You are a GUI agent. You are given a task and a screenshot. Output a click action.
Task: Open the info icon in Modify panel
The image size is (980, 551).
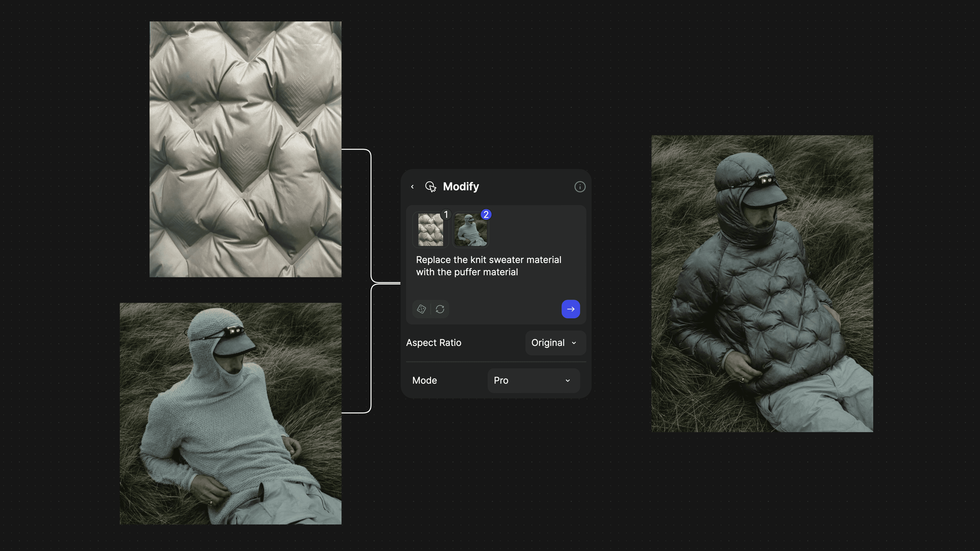coord(580,187)
